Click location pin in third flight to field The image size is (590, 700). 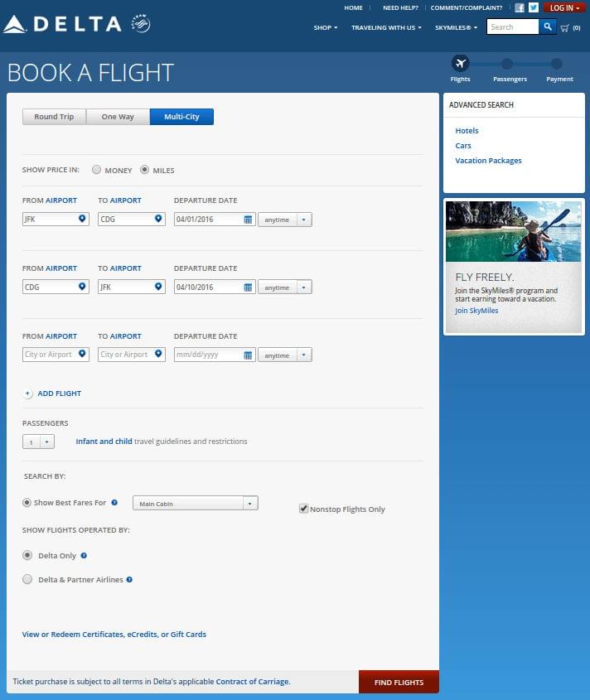(x=158, y=354)
